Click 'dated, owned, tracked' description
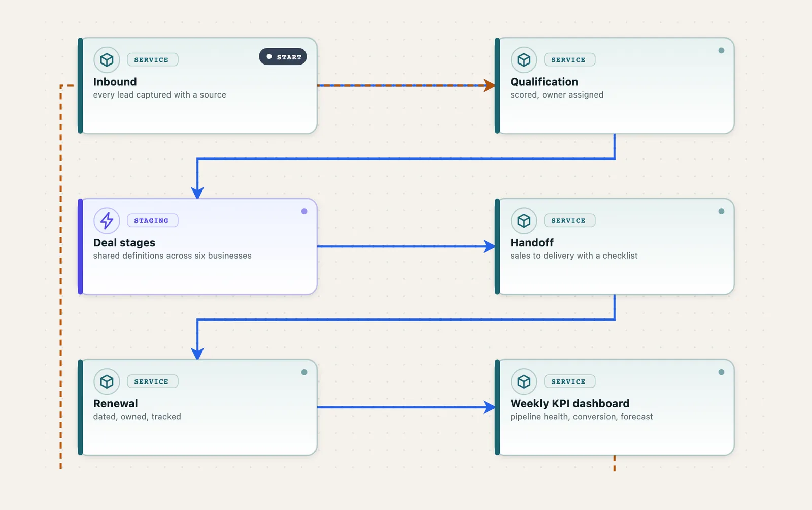 click(137, 417)
